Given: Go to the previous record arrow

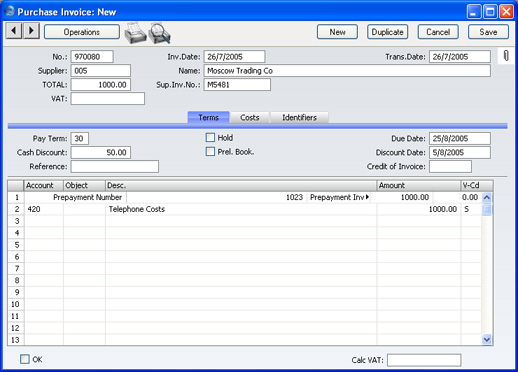Looking at the screenshot, I should pyautogui.click(x=14, y=31).
